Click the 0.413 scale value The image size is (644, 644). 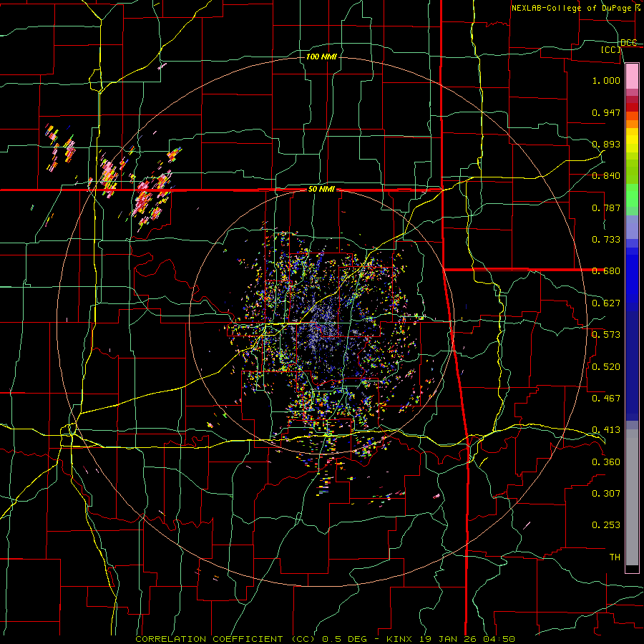(x=606, y=430)
